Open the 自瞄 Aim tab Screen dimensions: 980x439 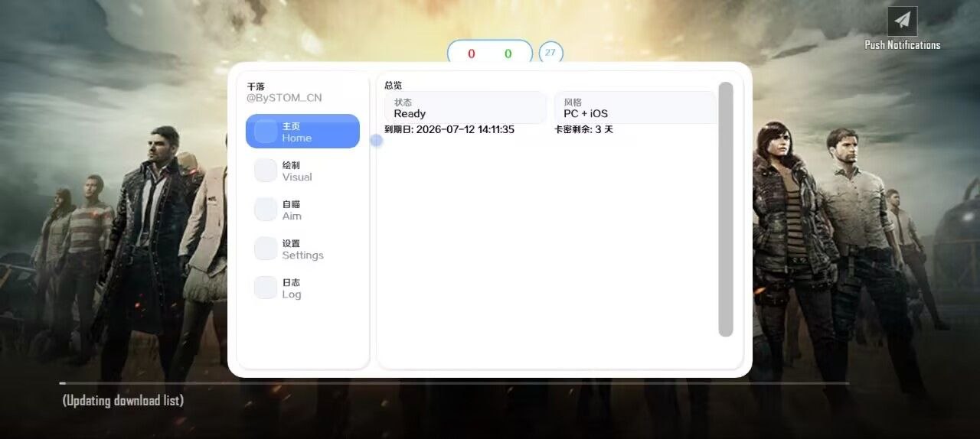[302, 210]
